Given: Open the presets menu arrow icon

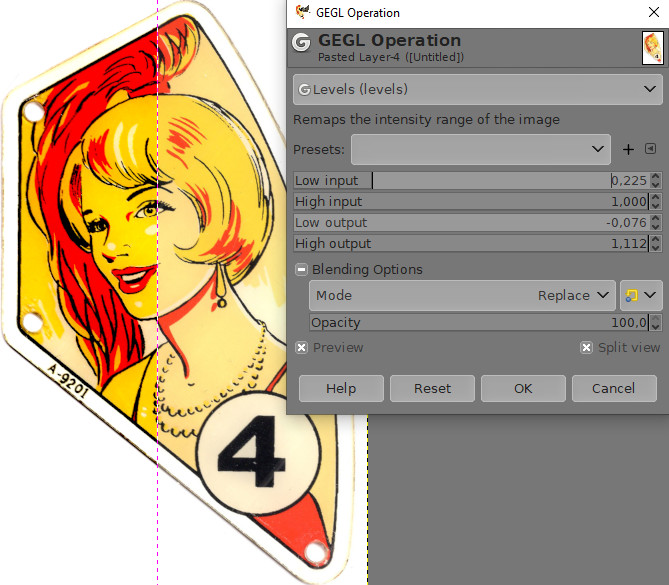Looking at the screenshot, I should [x=650, y=148].
